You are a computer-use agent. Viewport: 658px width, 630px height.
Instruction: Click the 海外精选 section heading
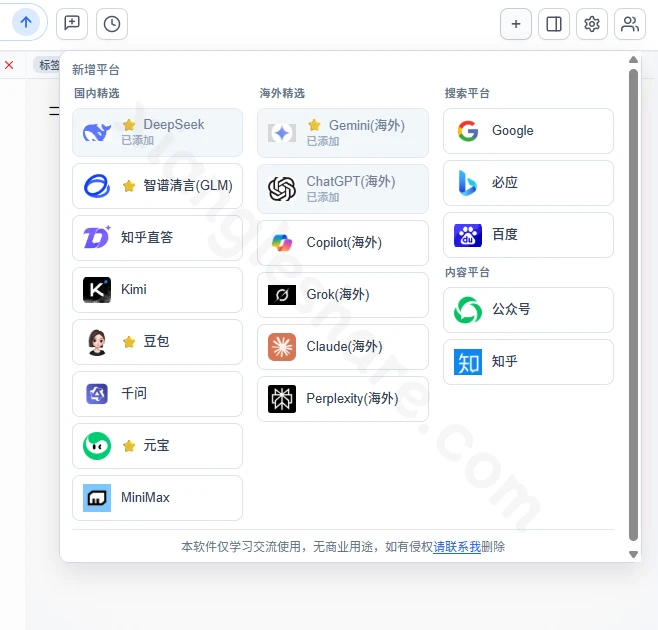click(282, 93)
